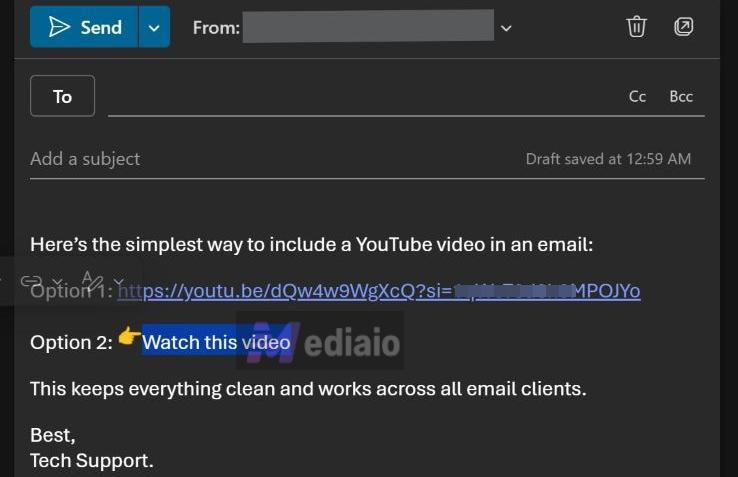Open the youtu.be video link
Screen dimensions: 738x477
[x=379, y=291]
